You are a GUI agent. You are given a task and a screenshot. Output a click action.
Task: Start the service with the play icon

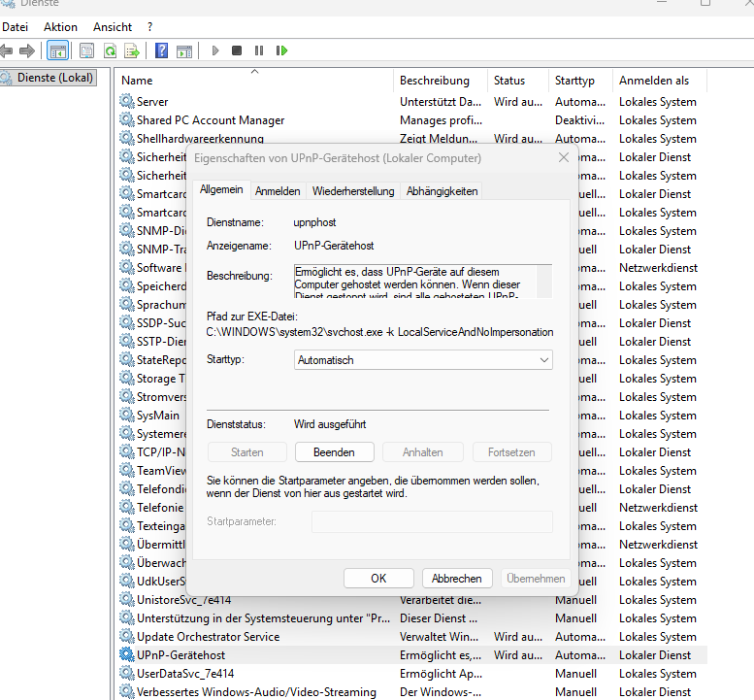[x=215, y=50]
